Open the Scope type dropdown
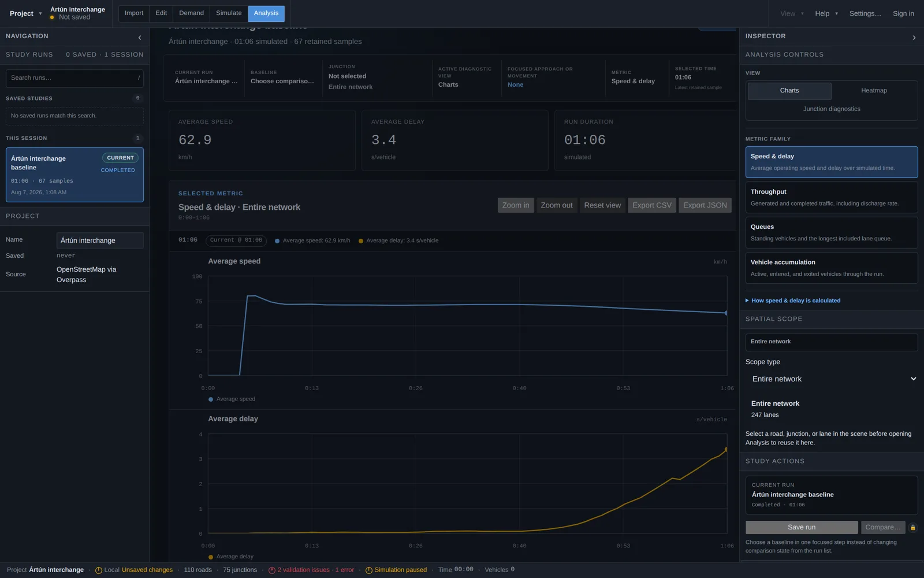This screenshot has height=578, width=924. point(832,379)
